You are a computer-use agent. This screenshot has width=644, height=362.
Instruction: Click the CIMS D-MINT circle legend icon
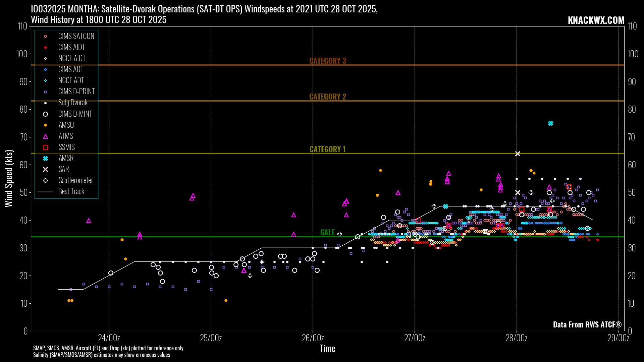[46, 114]
